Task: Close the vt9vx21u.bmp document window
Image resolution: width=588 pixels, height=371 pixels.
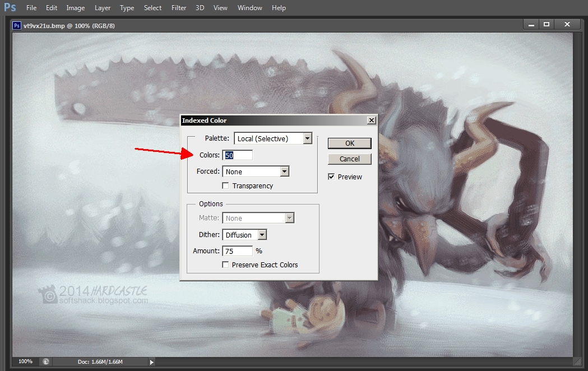Action: 567,24
